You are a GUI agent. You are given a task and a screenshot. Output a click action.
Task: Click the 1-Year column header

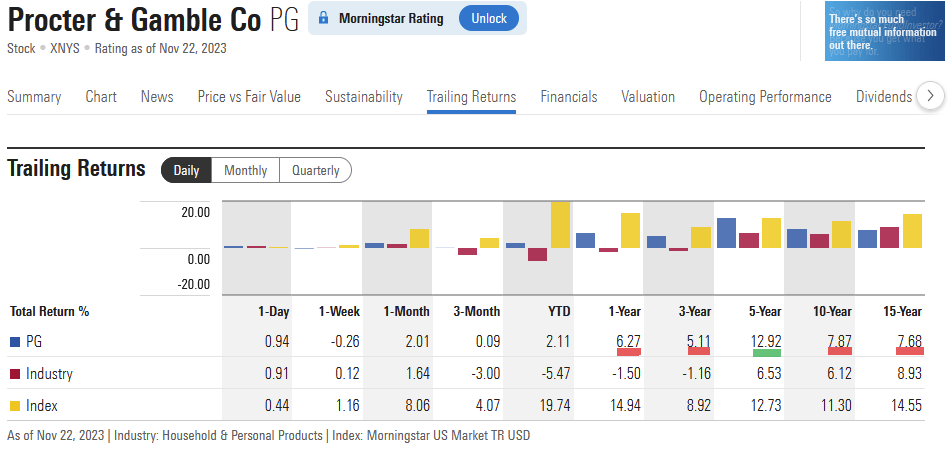point(625,312)
